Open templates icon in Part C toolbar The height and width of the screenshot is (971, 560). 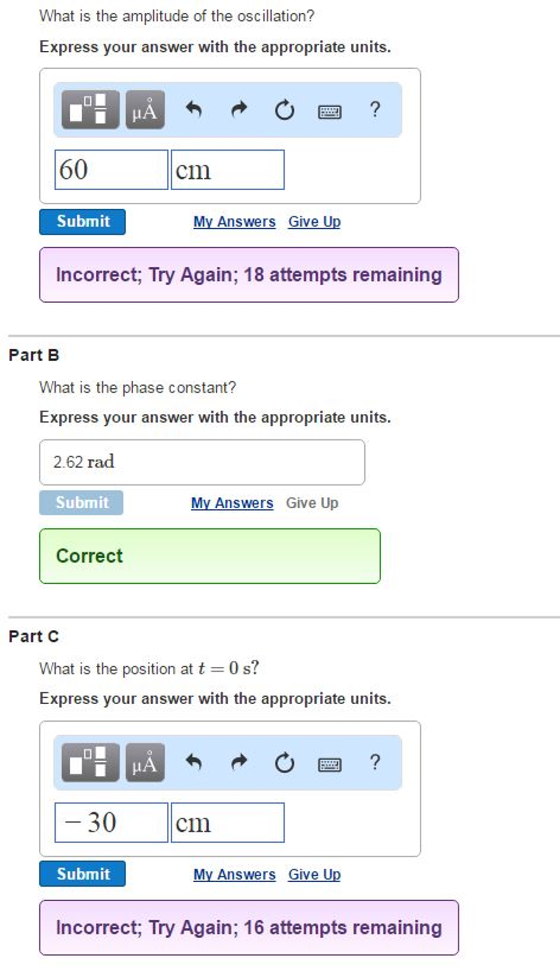(90, 762)
